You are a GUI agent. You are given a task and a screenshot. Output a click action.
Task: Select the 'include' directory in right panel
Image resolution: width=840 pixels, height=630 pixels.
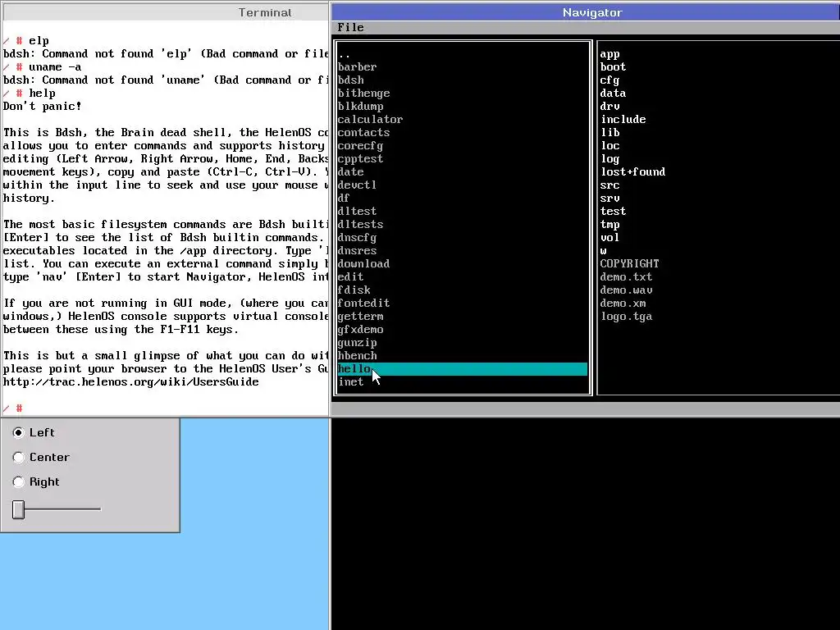click(x=623, y=120)
